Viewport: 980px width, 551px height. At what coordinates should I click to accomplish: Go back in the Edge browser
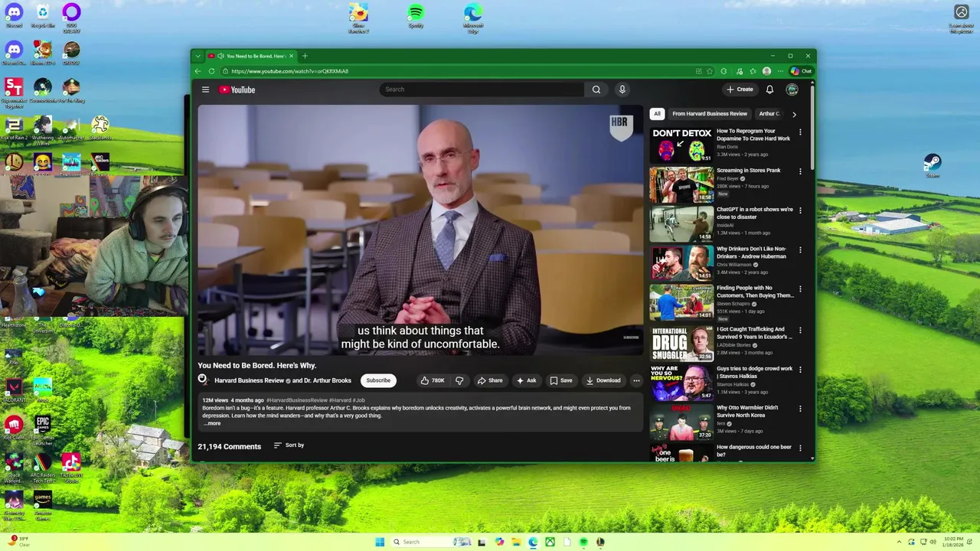click(198, 71)
